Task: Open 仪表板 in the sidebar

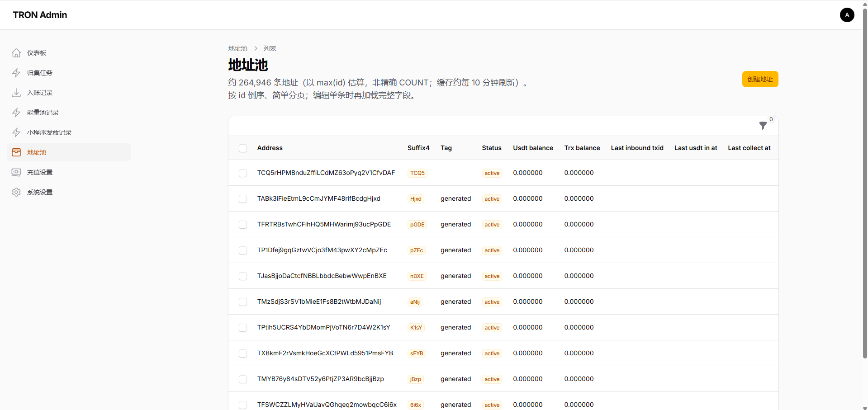Action: click(69, 53)
